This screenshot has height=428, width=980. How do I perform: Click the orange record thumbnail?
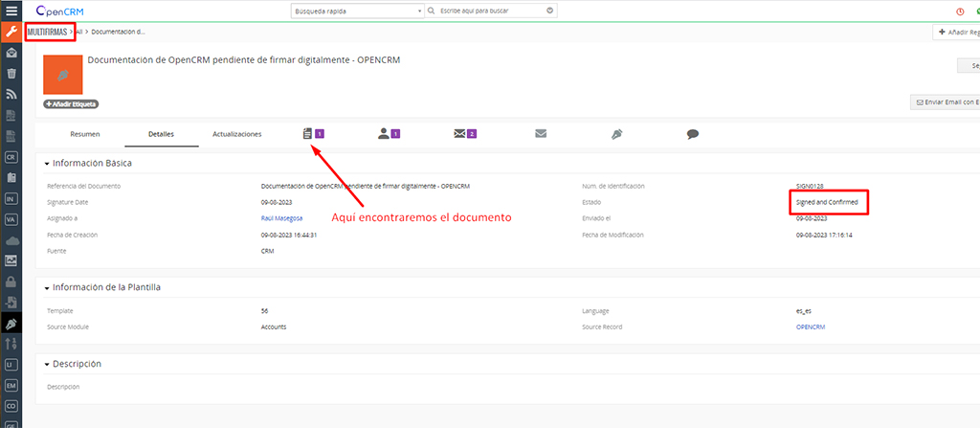tap(63, 75)
